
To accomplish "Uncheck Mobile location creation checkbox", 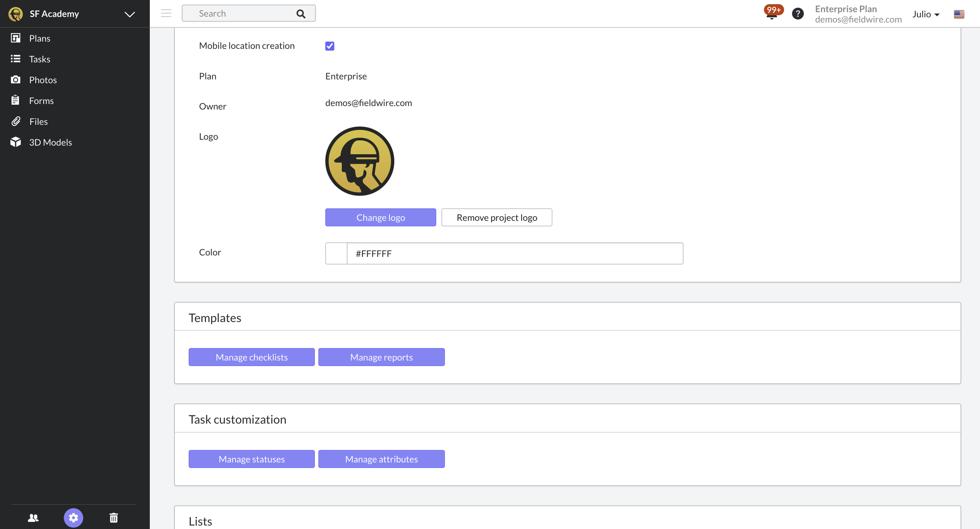I will [330, 46].
